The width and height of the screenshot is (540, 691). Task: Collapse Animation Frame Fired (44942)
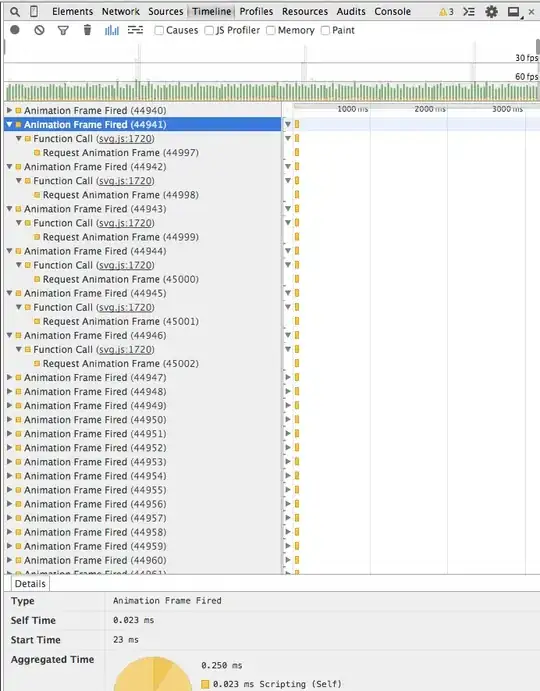pyautogui.click(x=9, y=167)
